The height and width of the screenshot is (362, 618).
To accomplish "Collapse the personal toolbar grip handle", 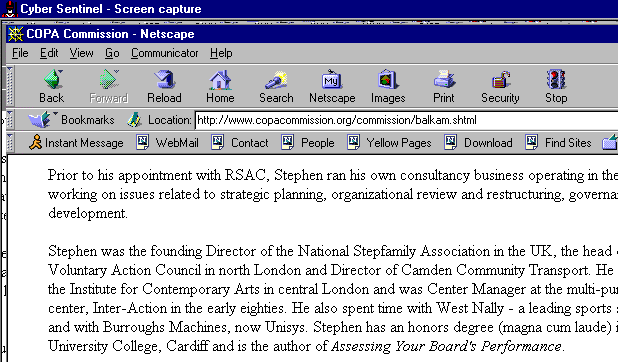I will tap(10, 142).
